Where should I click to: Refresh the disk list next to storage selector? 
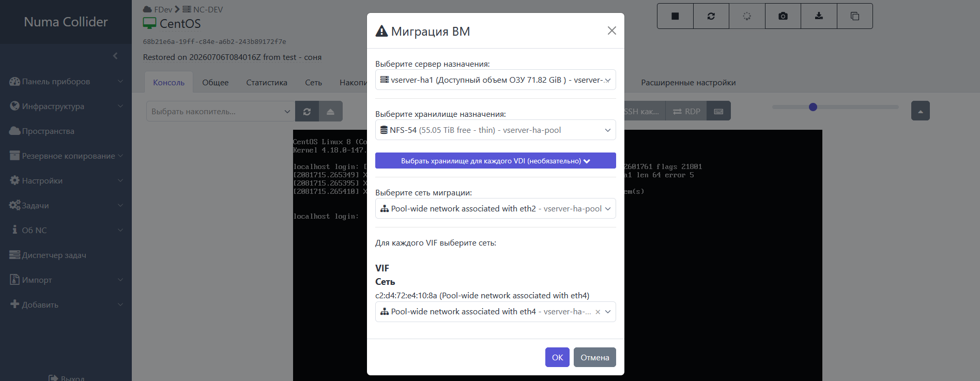pos(307,111)
